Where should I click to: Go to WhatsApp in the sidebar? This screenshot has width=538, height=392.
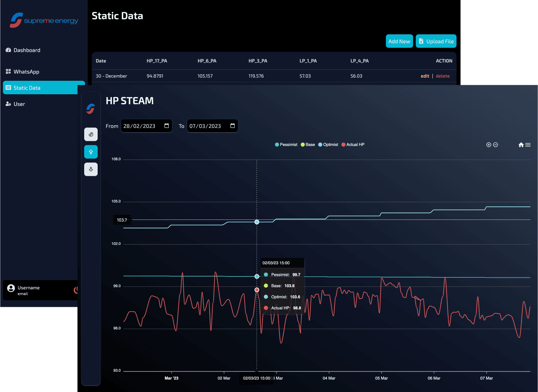26,72
